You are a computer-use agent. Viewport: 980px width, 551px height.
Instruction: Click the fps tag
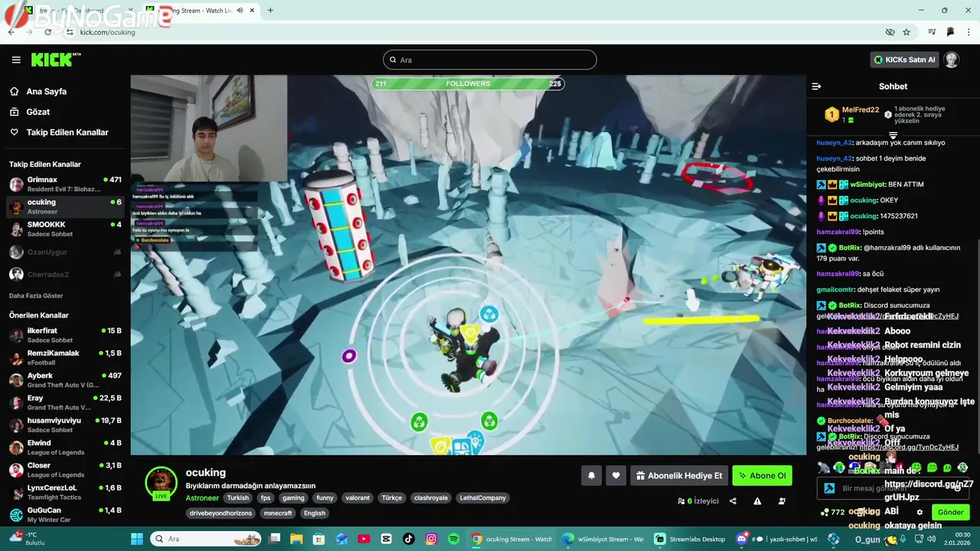pos(266,497)
